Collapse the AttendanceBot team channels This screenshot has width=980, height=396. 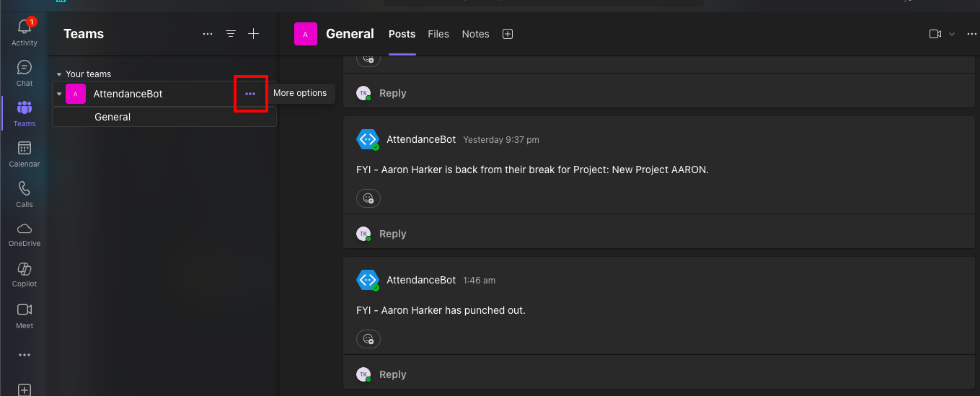tap(58, 94)
